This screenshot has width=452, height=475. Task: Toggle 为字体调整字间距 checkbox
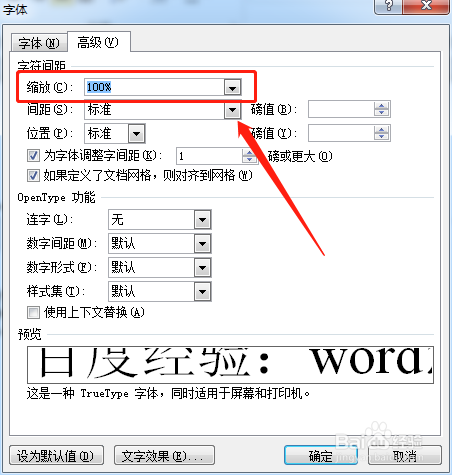[33, 155]
